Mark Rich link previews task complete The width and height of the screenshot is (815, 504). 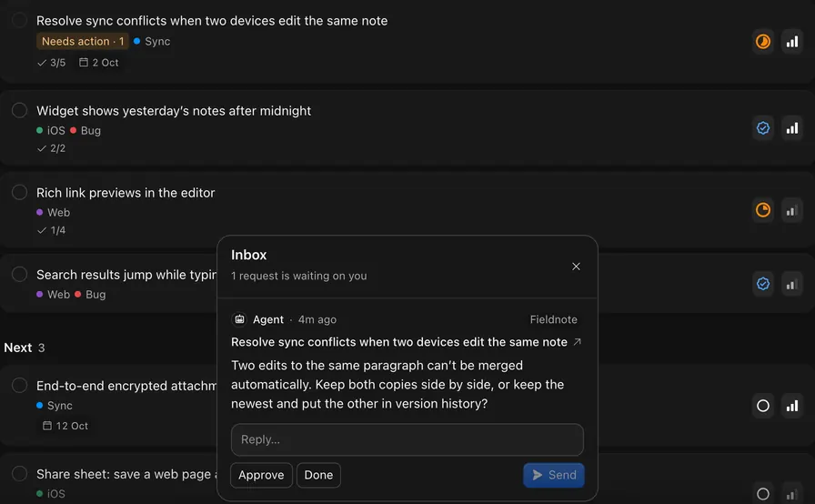[x=19, y=192]
